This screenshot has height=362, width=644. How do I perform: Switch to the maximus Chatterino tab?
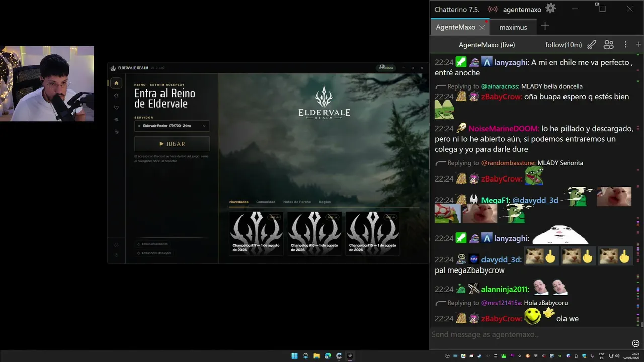pyautogui.click(x=513, y=27)
